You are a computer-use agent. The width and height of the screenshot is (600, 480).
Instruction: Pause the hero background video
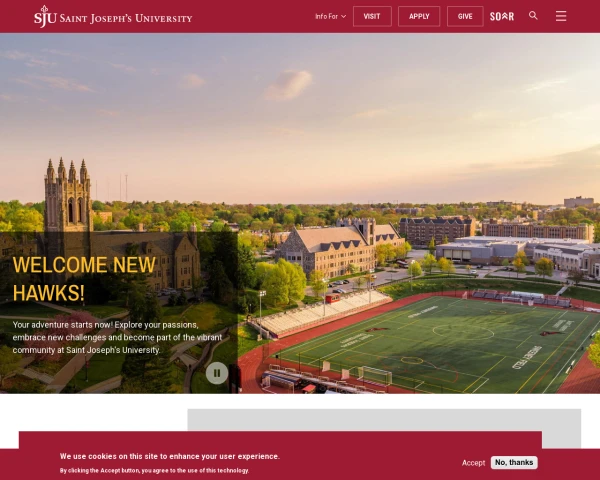click(x=217, y=373)
